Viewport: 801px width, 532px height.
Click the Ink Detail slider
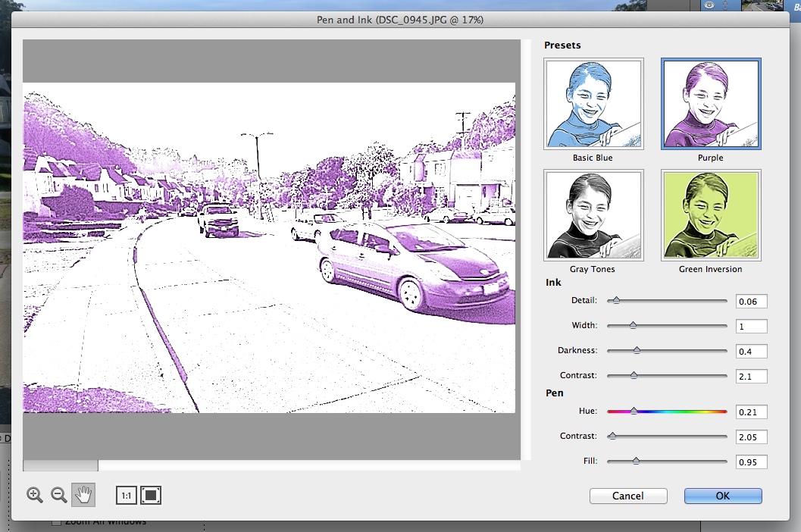667,301
